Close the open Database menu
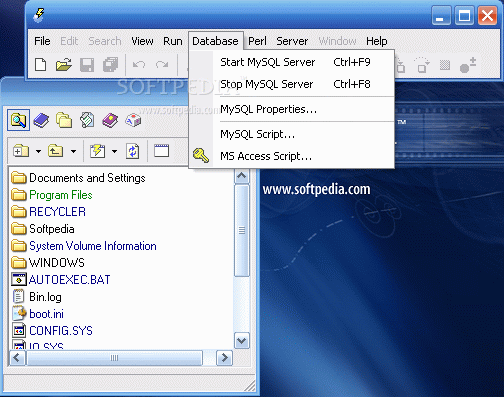 [x=215, y=41]
